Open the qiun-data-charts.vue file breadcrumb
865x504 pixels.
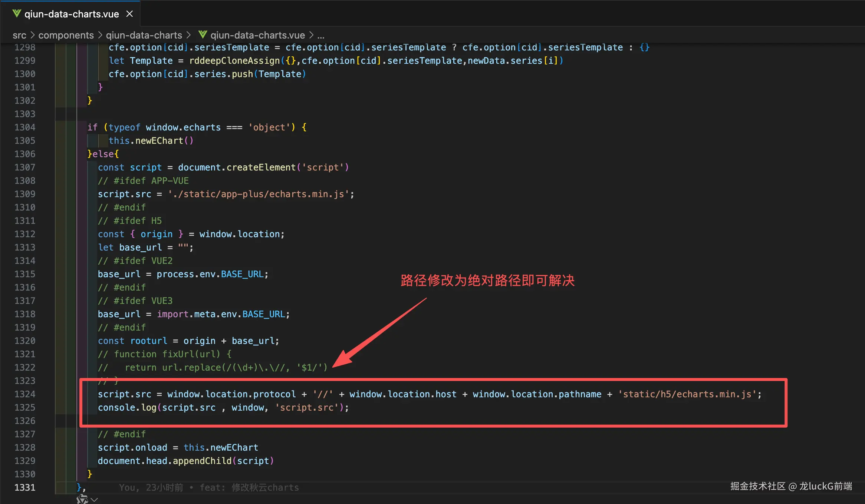tap(257, 35)
